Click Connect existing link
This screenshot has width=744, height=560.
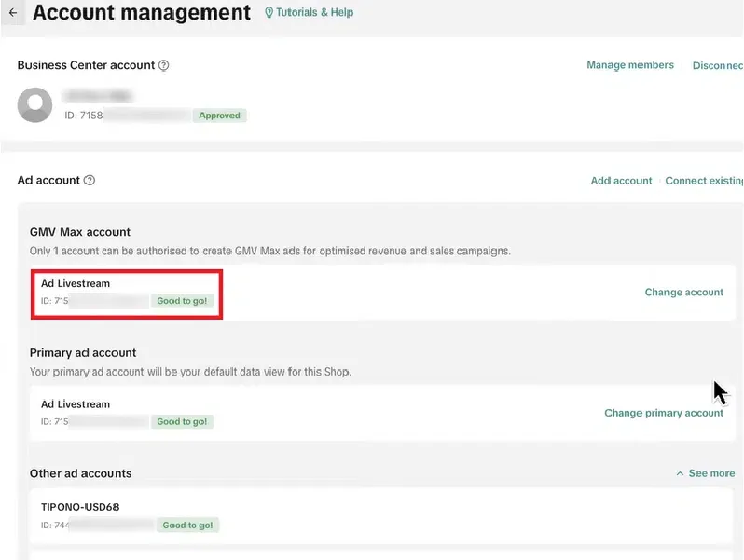[703, 181]
